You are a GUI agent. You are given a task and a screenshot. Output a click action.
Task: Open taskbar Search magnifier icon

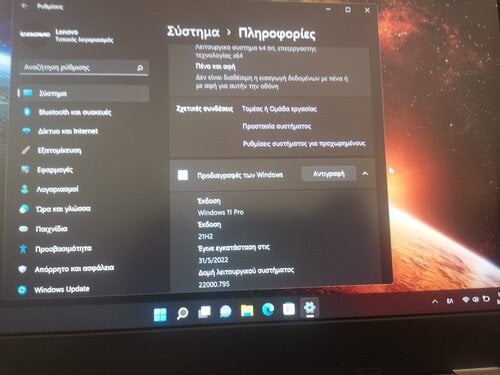182,313
